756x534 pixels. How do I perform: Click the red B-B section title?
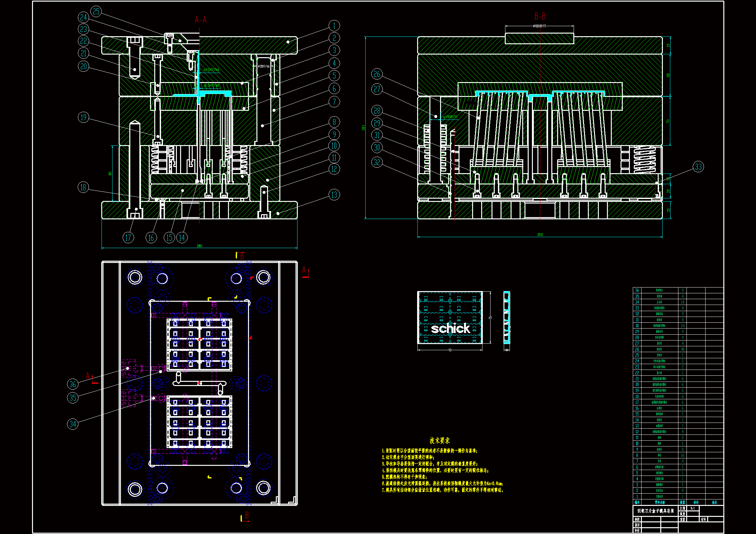(540, 16)
